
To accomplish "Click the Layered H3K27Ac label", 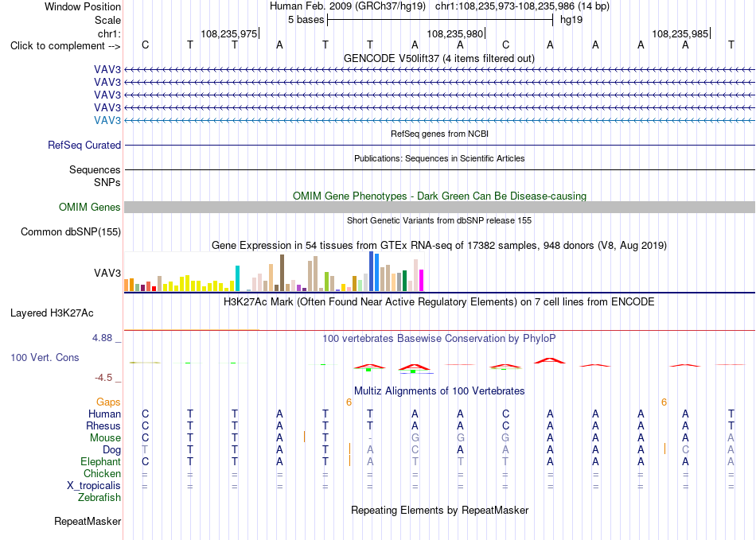I will pos(52,313).
